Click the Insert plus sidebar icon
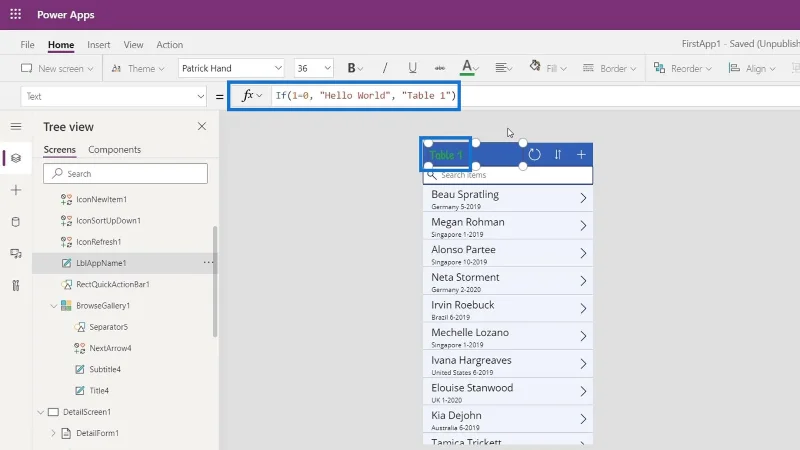800x450 pixels. (16, 190)
